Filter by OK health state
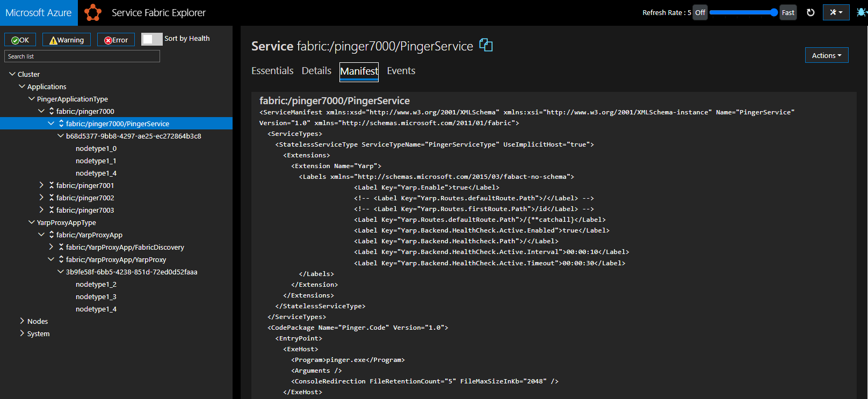 [x=20, y=40]
